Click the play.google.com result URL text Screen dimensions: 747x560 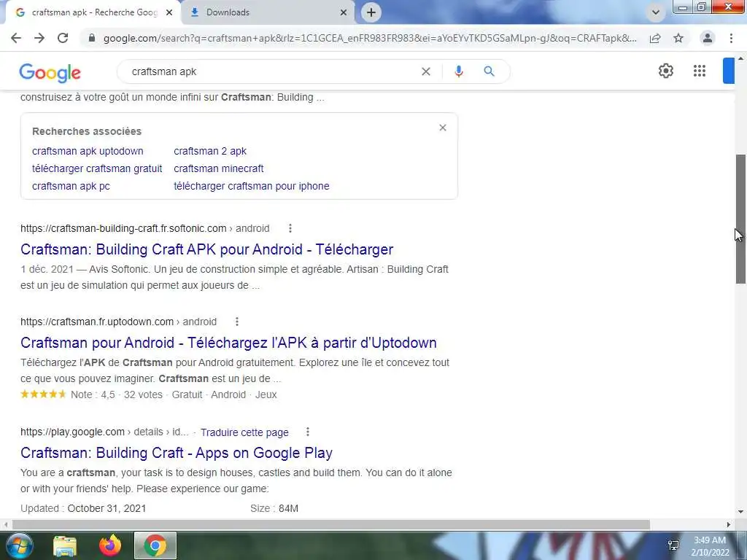click(104, 432)
